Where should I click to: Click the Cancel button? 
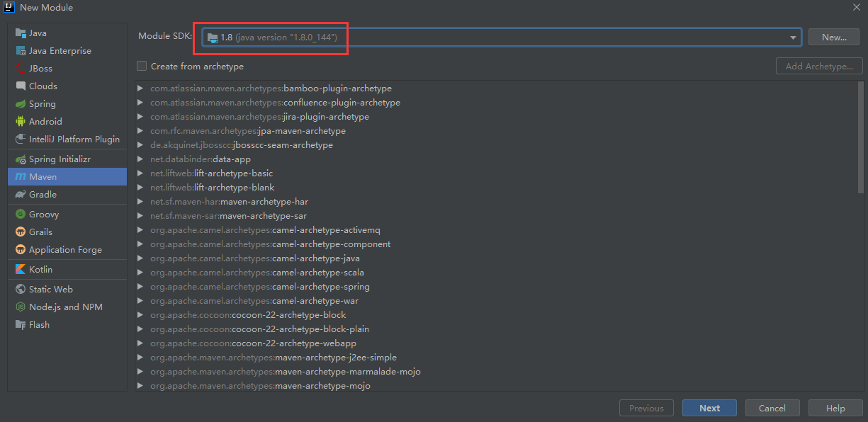[x=772, y=408]
